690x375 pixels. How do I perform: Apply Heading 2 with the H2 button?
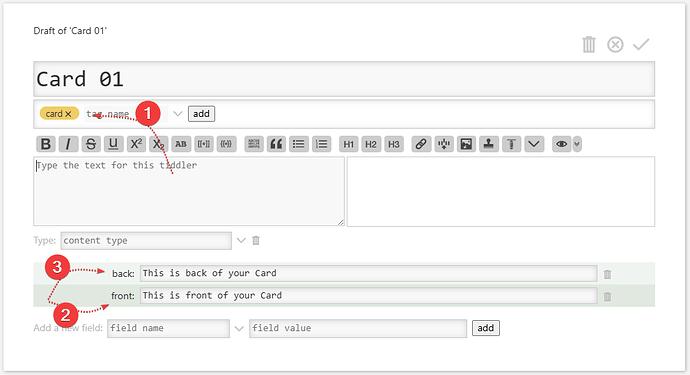[371, 144]
